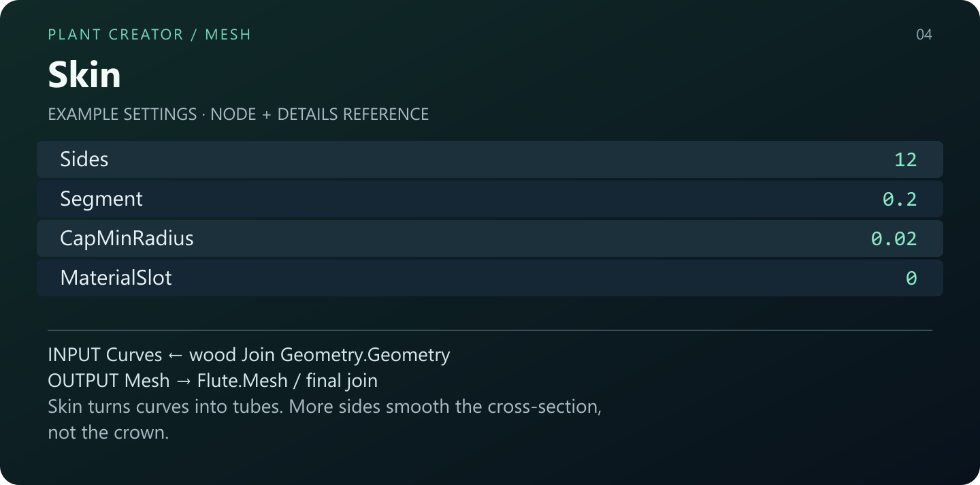Click the INPUT Curves line
The height and width of the screenshot is (485, 980).
pos(249,355)
